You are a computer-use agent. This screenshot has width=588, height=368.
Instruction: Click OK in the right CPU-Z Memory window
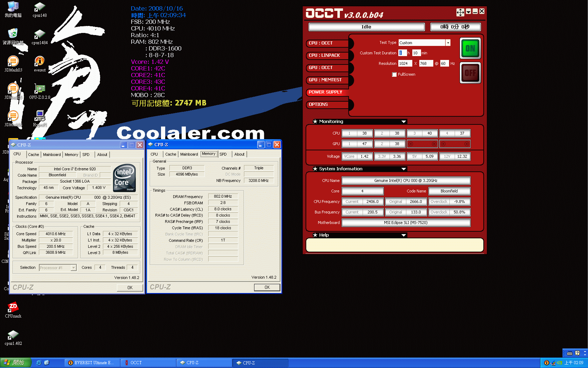(x=267, y=287)
